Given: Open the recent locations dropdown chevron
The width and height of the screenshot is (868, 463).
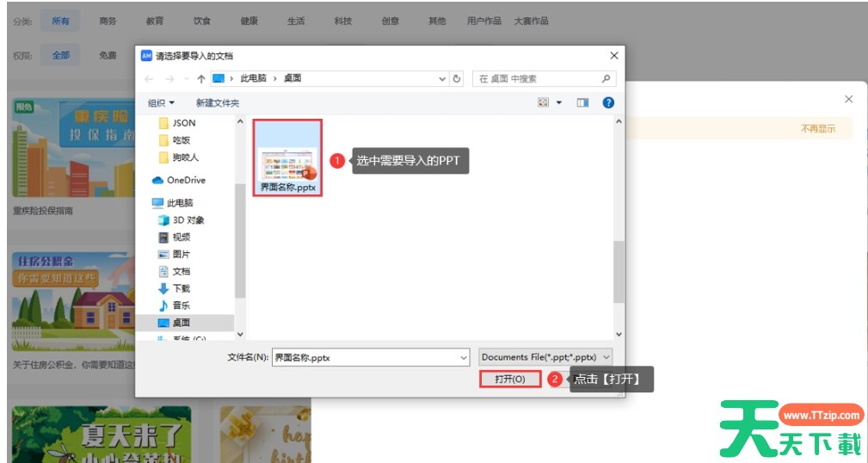Looking at the screenshot, I should [187, 78].
